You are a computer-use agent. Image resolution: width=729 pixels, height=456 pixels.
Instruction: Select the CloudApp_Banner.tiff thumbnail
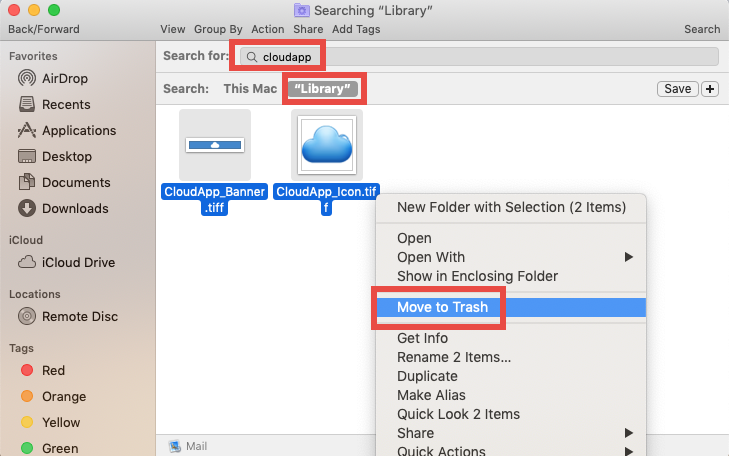click(215, 145)
